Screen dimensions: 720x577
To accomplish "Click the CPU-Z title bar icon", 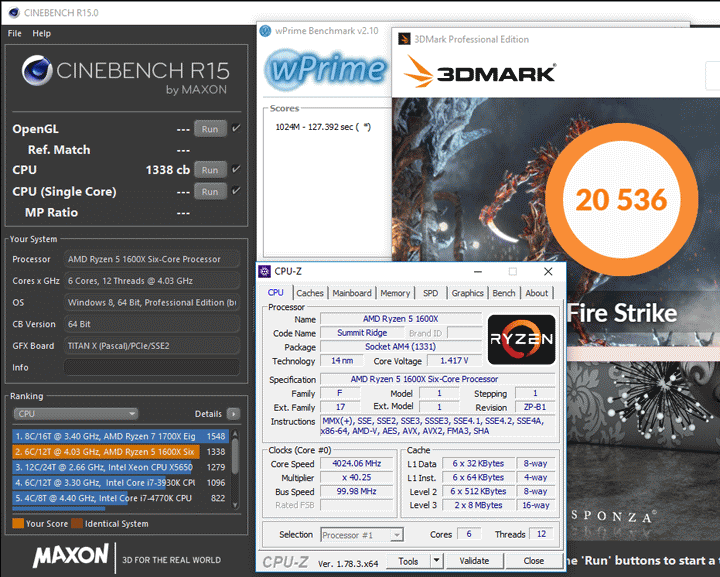I will point(264,271).
